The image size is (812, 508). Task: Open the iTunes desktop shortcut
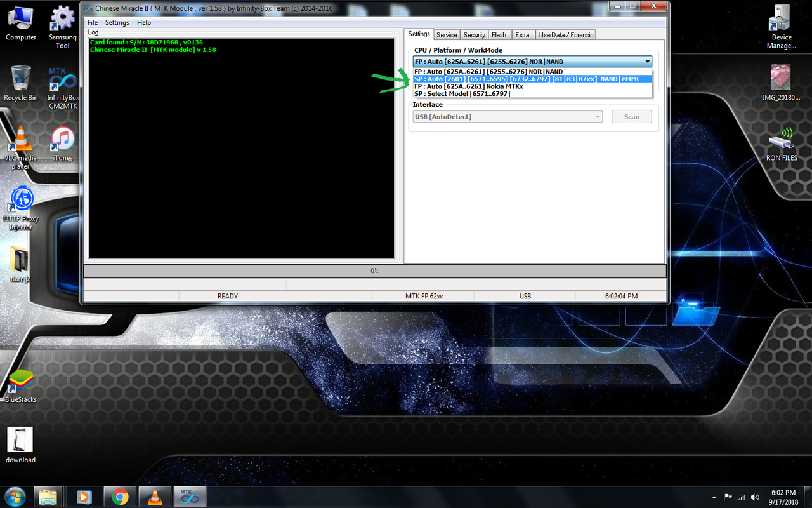point(62,144)
